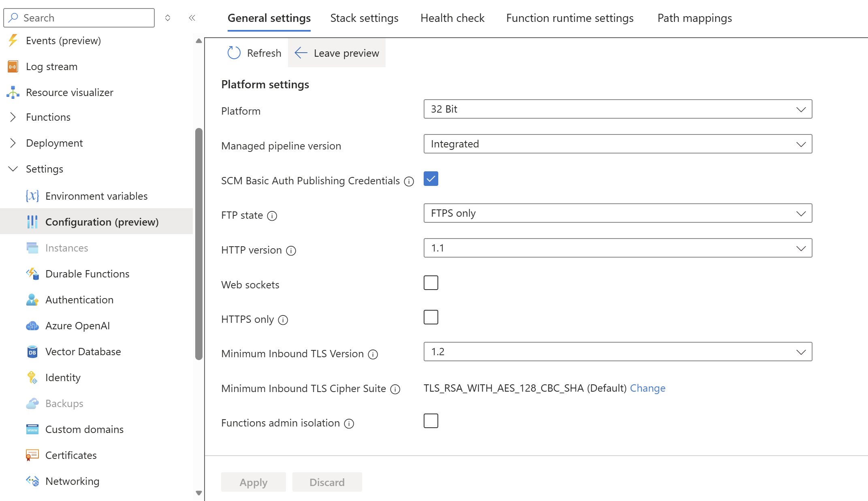
Task: Click the Leave preview button label
Action: [x=346, y=53]
